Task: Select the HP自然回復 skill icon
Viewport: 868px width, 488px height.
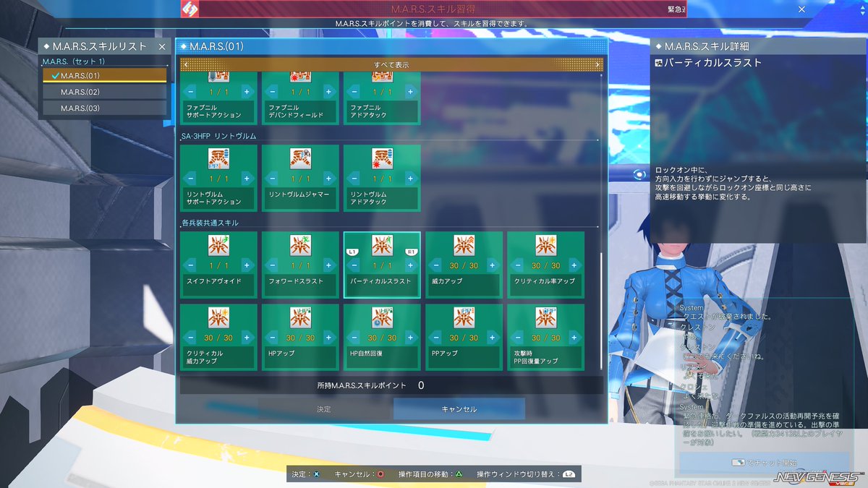Action: 382,318
